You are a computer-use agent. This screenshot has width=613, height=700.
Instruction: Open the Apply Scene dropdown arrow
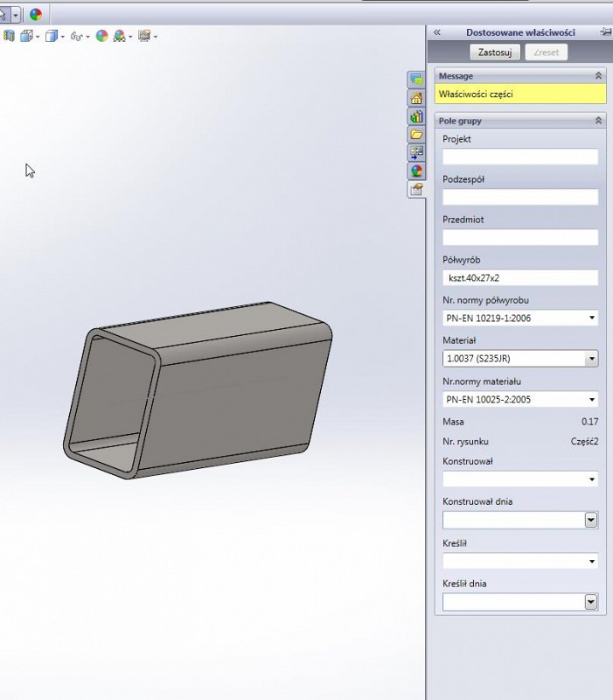click(130, 37)
